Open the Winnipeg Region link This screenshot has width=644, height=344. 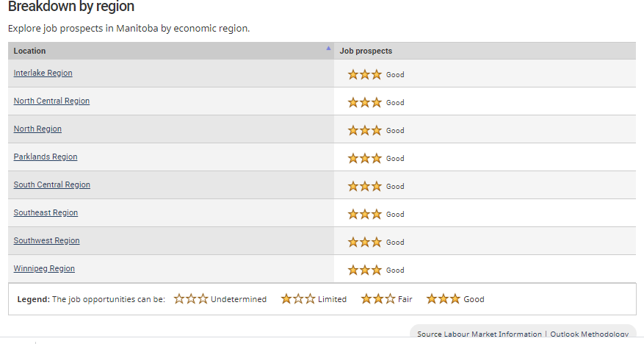click(44, 269)
